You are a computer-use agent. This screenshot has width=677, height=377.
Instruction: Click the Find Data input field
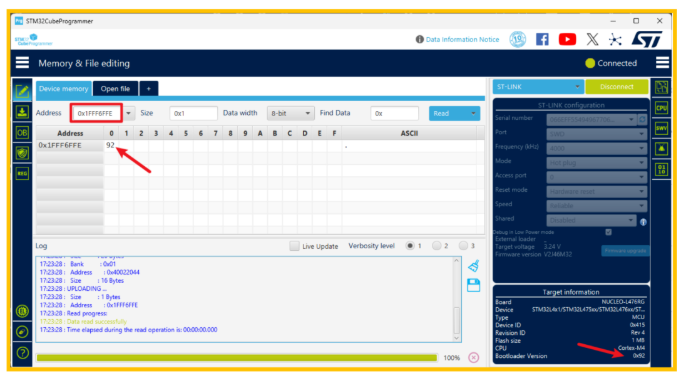pos(394,113)
